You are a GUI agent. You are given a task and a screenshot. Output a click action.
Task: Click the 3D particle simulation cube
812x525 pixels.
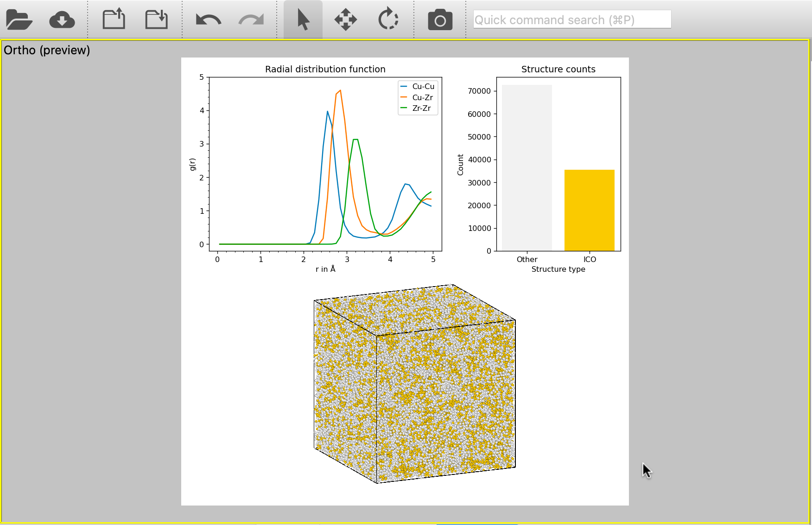pyautogui.click(x=415, y=384)
